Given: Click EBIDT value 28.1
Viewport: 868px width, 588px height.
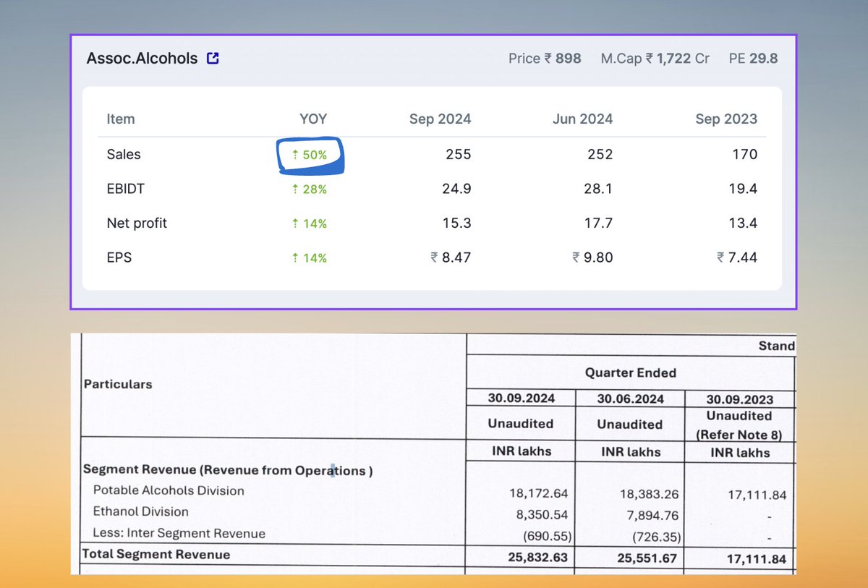Looking at the screenshot, I should pos(598,189).
